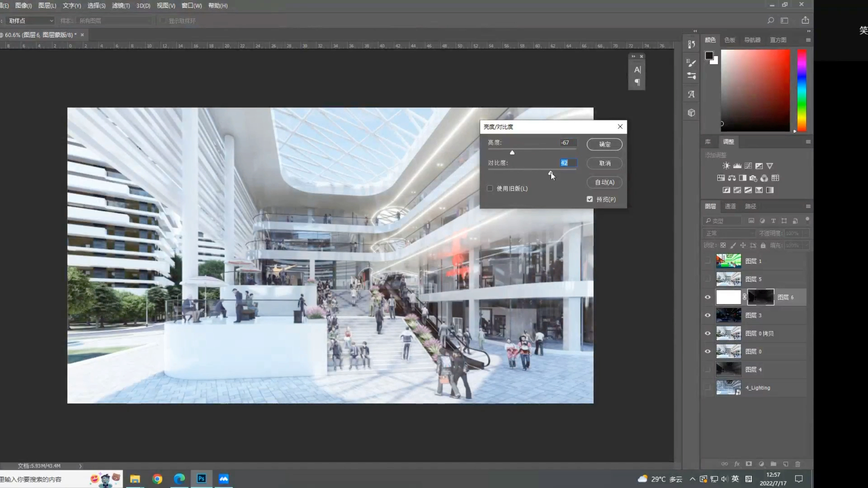The image size is (868, 488).
Task: Add a Hue/Saturation adjustment layer
Action: pos(721,178)
